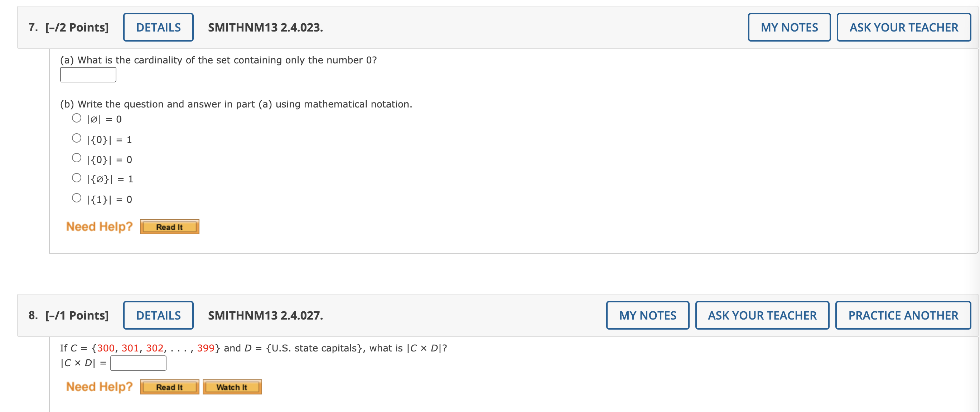
Task: Click Watch It for question 8
Action: (x=232, y=387)
